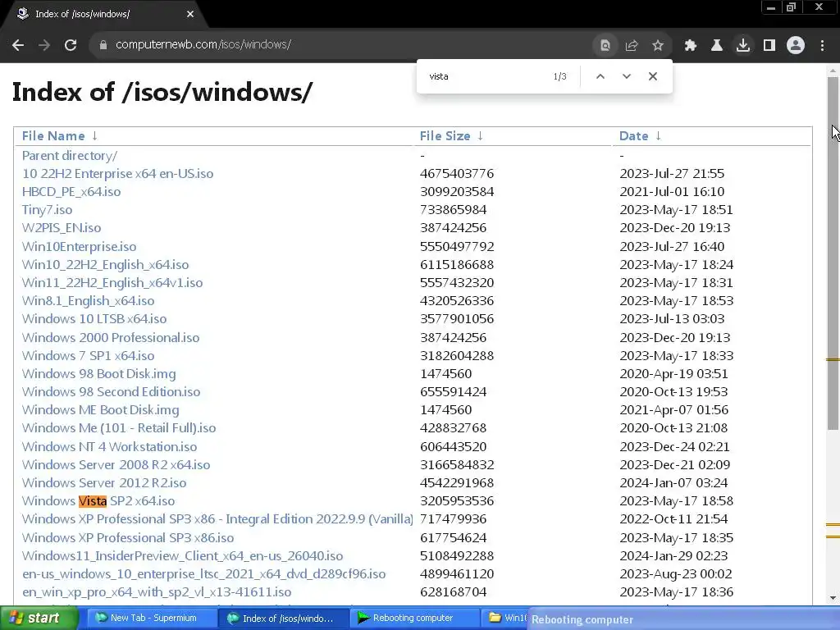This screenshot has width=840, height=630.
Task: Open Windows 7 SP1 x64.iso link
Action: (89, 356)
